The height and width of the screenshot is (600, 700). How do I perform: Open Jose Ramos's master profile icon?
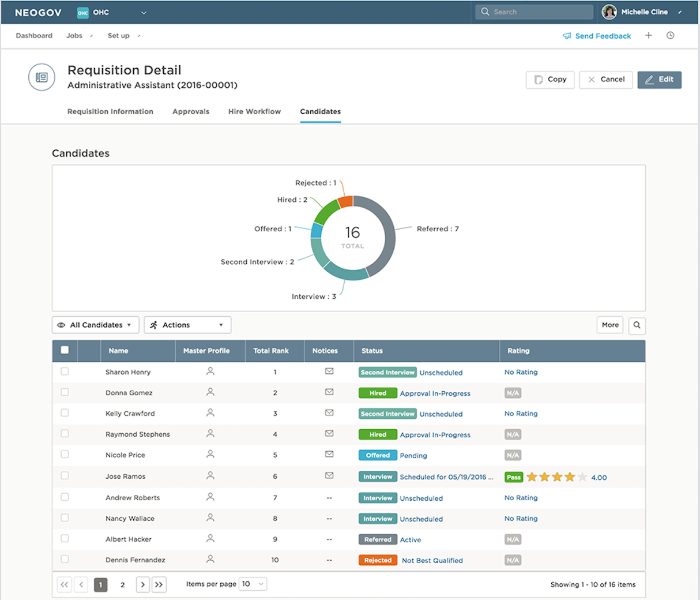(x=210, y=476)
